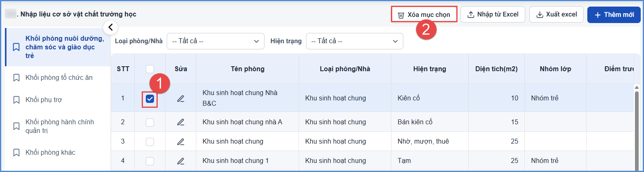Tick the checkbox for row 3

[150, 142]
